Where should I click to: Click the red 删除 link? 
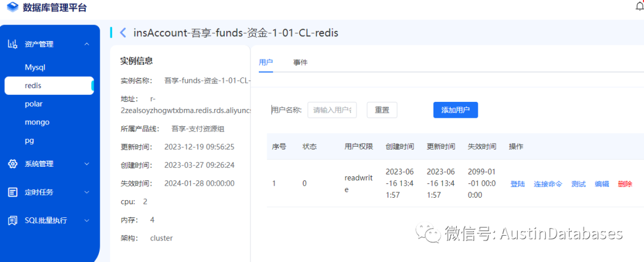625,184
